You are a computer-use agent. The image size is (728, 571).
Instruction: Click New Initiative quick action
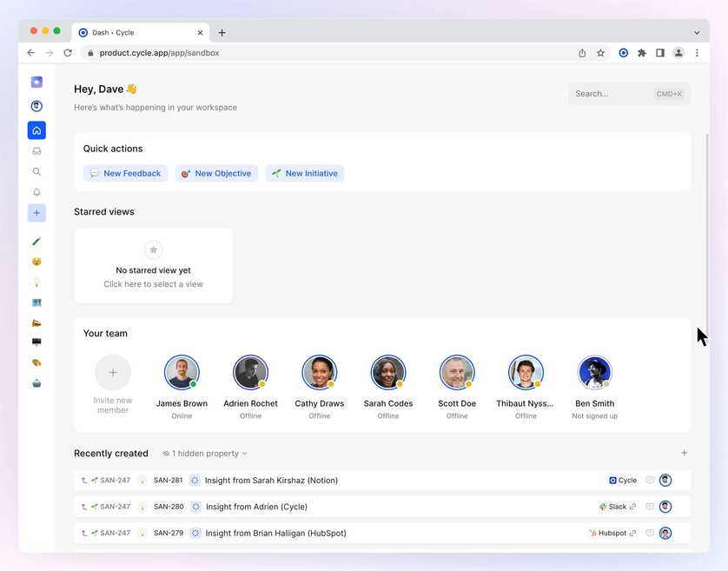[x=305, y=173]
